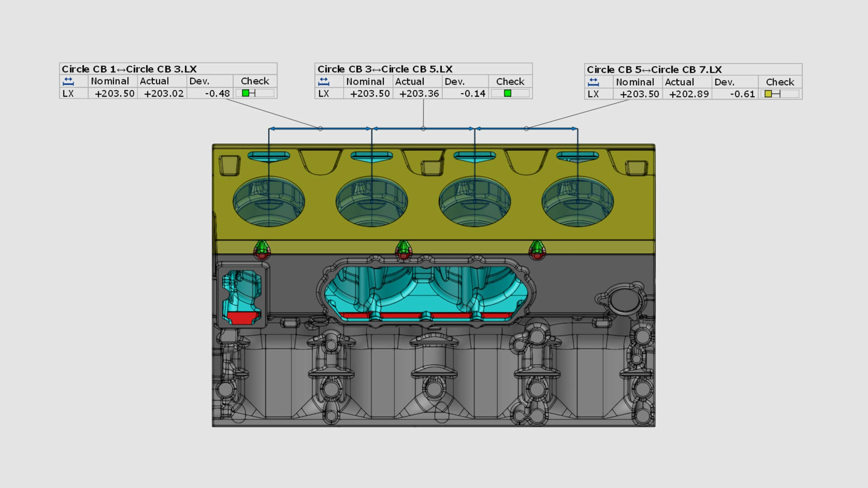Image resolution: width=868 pixels, height=488 pixels.
Task: Click Dev. header in CB 5↔CB 7 label
Action: (724, 82)
